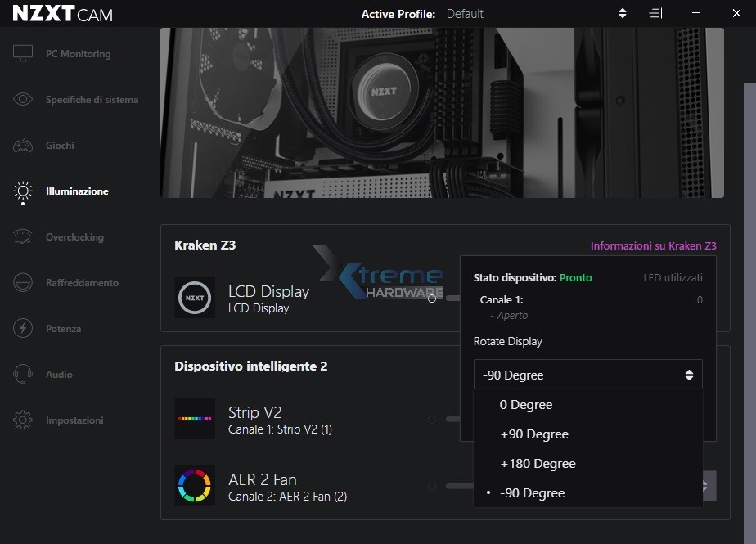Click the AER 2 Fan device title
The width and height of the screenshot is (756, 544).
click(x=263, y=479)
